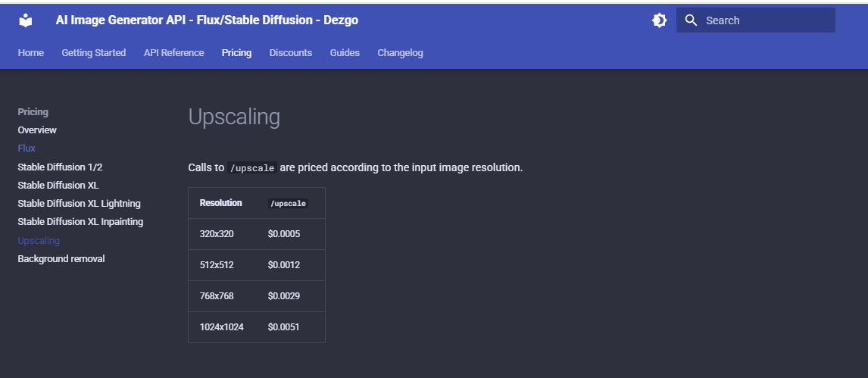The height and width of the screenshot is (378, 868).
Task: Open the Flux pricing sidebar link
Action: [27, 148]
